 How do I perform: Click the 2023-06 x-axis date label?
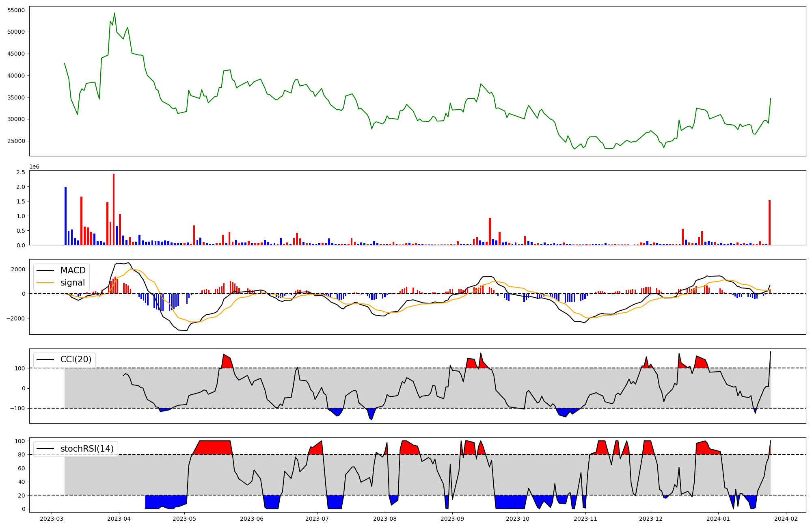pos(252,519)
